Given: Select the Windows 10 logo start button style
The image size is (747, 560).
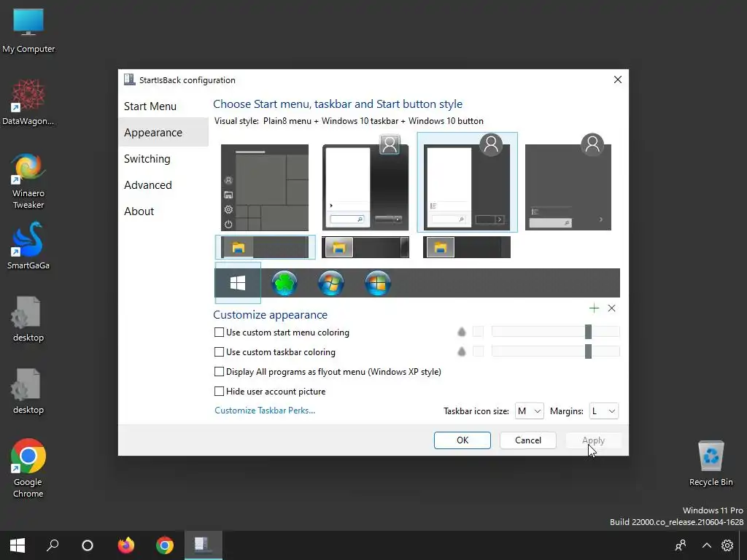Looking at the screenshot, I should pos(238,283).
